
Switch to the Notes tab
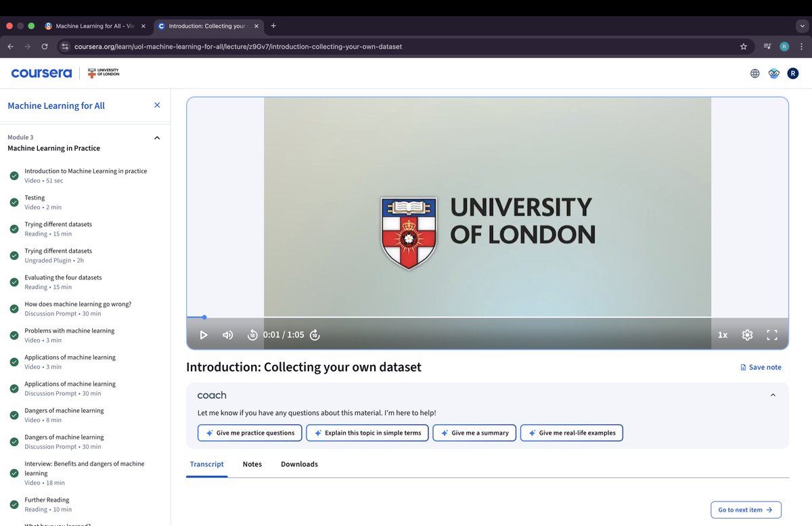pos(252,464)
